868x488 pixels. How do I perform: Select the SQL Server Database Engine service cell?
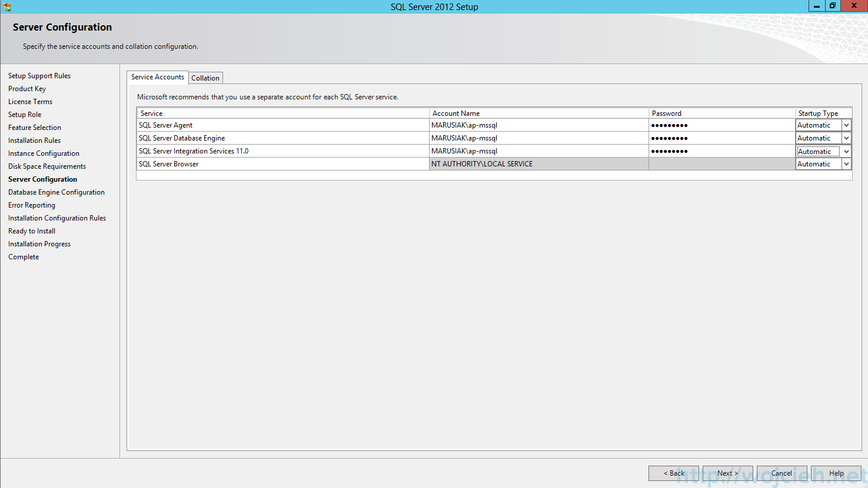pyautogui.click(x=283, y=138)
